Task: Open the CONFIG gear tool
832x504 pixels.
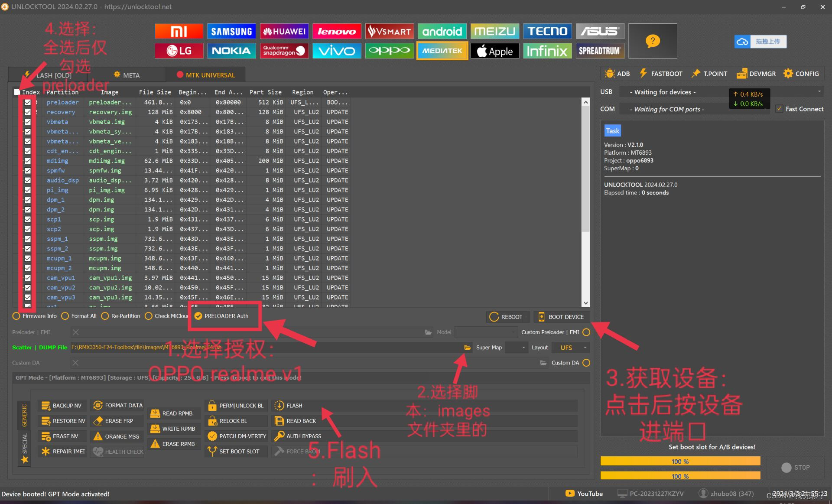Action: tap(801, 74)
